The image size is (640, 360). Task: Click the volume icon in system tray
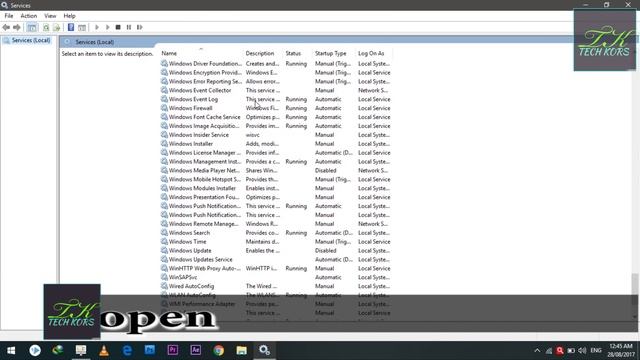coord(582,351)
